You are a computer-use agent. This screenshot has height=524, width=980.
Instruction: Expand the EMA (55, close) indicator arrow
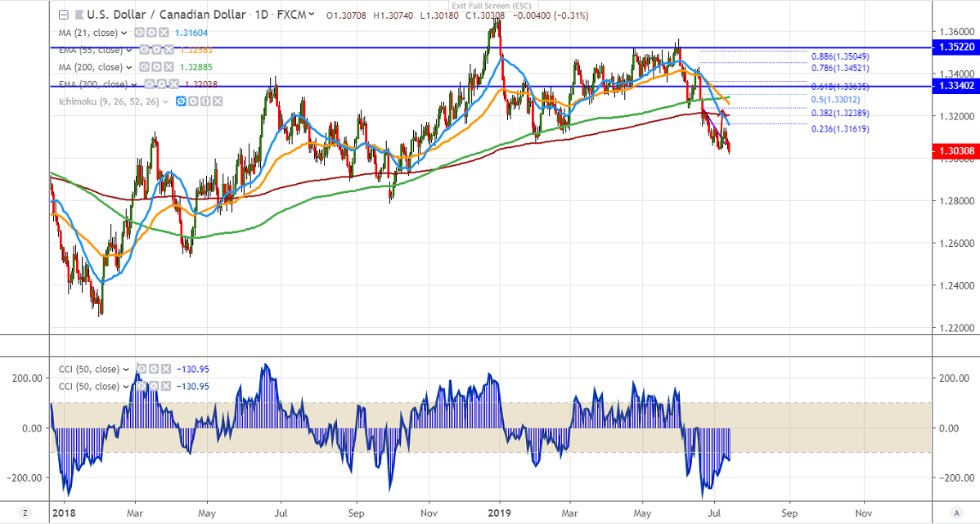[128, 50]
